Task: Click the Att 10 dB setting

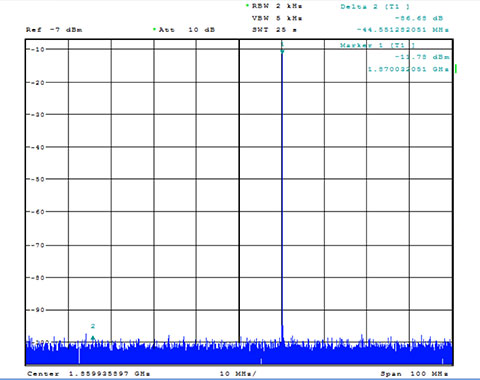Action: pos(187,30)
